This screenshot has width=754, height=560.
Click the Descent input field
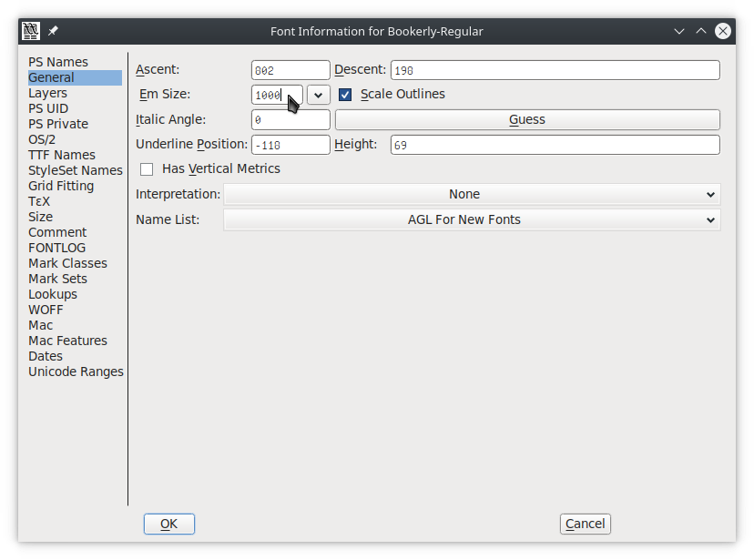click(x=555, y=70)
